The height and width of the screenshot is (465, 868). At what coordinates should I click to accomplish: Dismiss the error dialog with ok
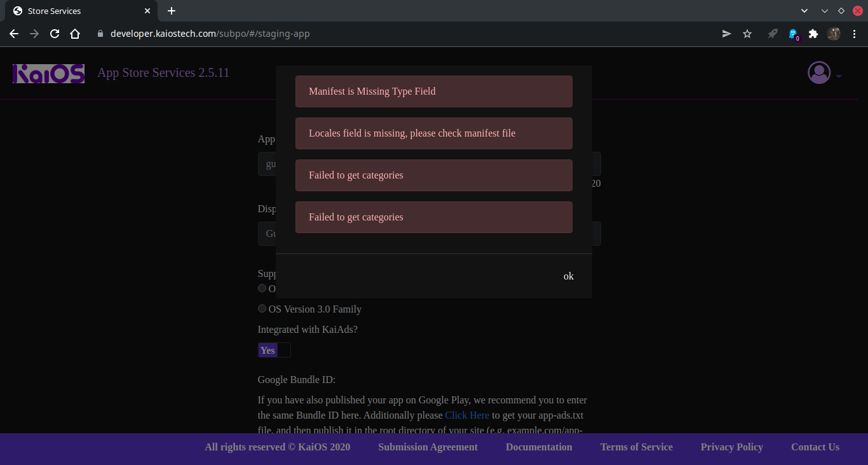[568, 276]
